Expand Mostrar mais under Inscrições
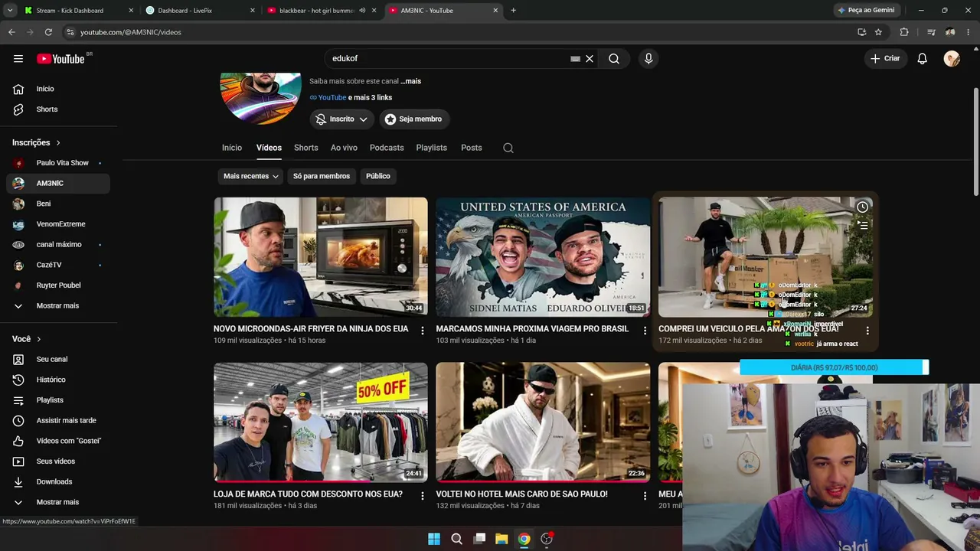The width and height of the screenshot is (980, 551). pyautogui.click(x=58, y=306)
